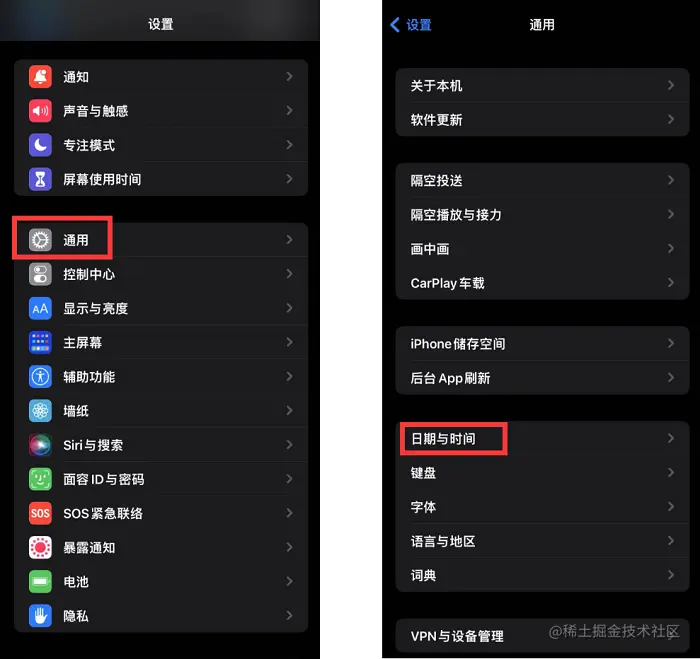The width and height of the screenshot is (700, 659).
Task: Open iPhone 储存空间 entry
Action: [x=542, y=343]
